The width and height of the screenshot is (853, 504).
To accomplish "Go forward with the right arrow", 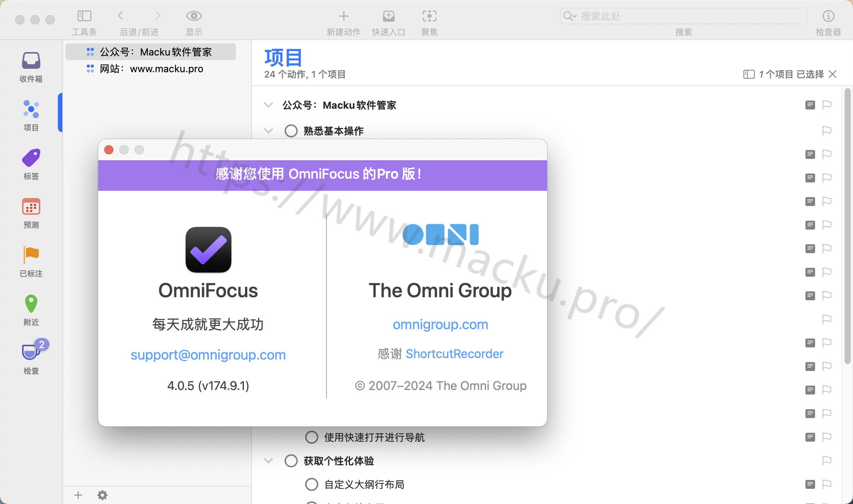I will point(158,16).
